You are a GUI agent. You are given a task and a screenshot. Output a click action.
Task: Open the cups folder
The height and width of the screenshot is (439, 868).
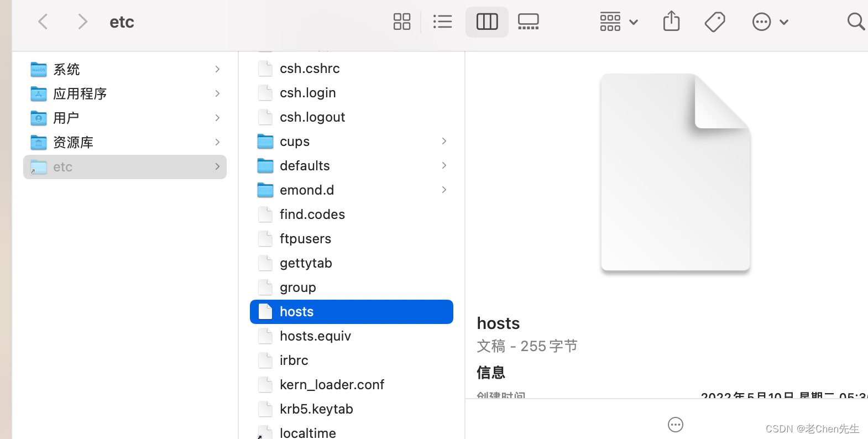(x=352, y=142)
